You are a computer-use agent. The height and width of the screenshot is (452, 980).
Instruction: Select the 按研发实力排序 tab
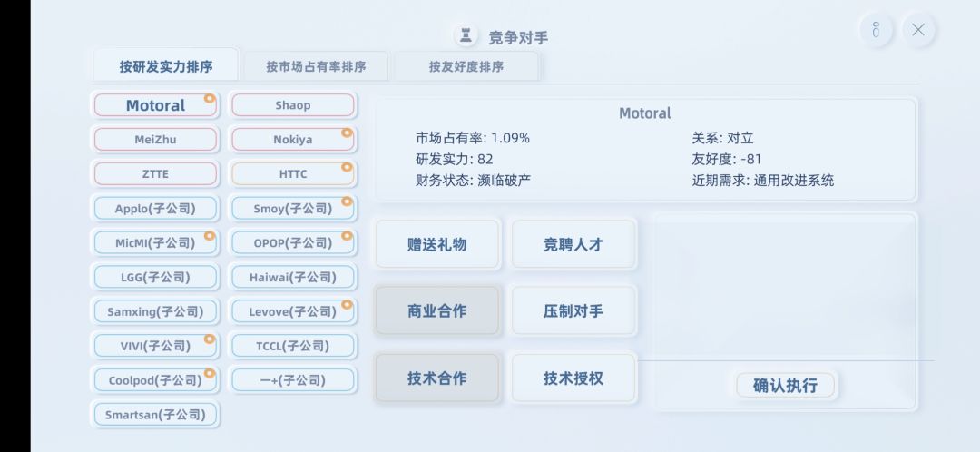[x=166, y=66]
